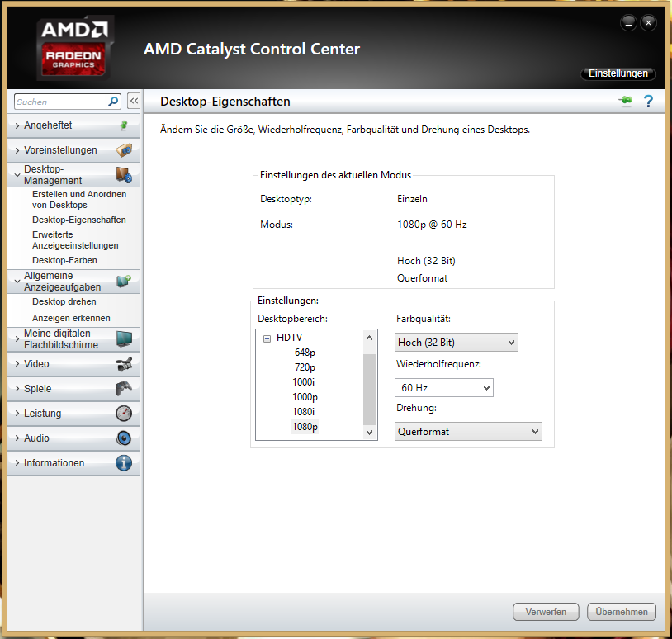Open help with the question mark icon
This screenshot has height=639, width=672.
(648, 102)
